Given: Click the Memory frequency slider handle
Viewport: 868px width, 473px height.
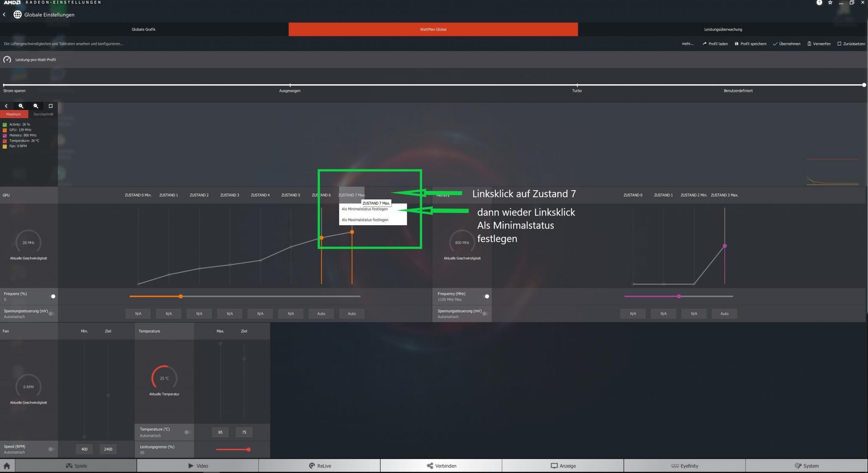Looking at the screenshot, I should [679, 296].
